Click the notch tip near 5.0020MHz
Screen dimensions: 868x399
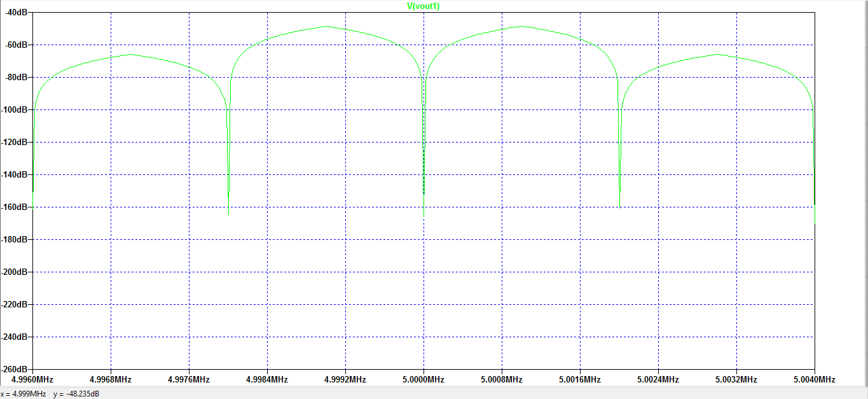pyautogui.click(x=619, y=207)
